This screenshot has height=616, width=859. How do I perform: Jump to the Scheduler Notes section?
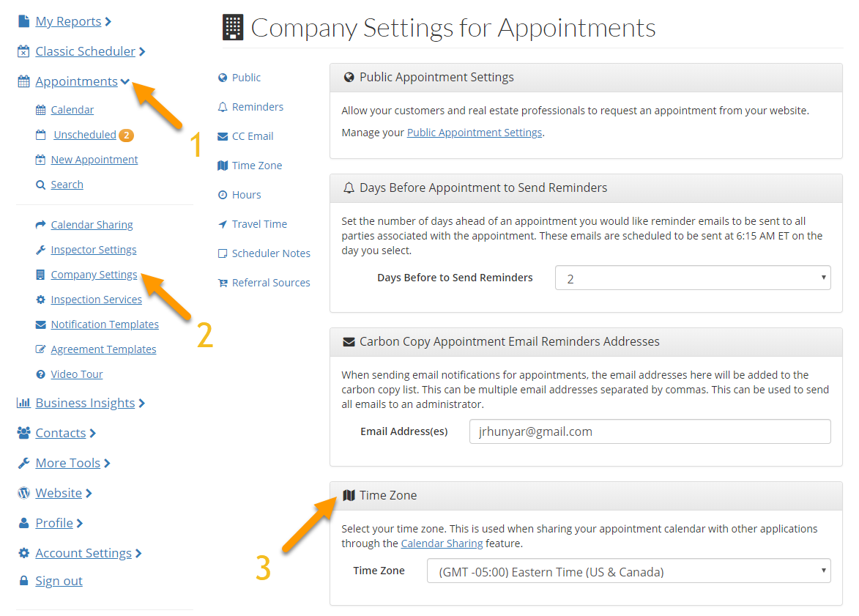(x=270, y=253)
